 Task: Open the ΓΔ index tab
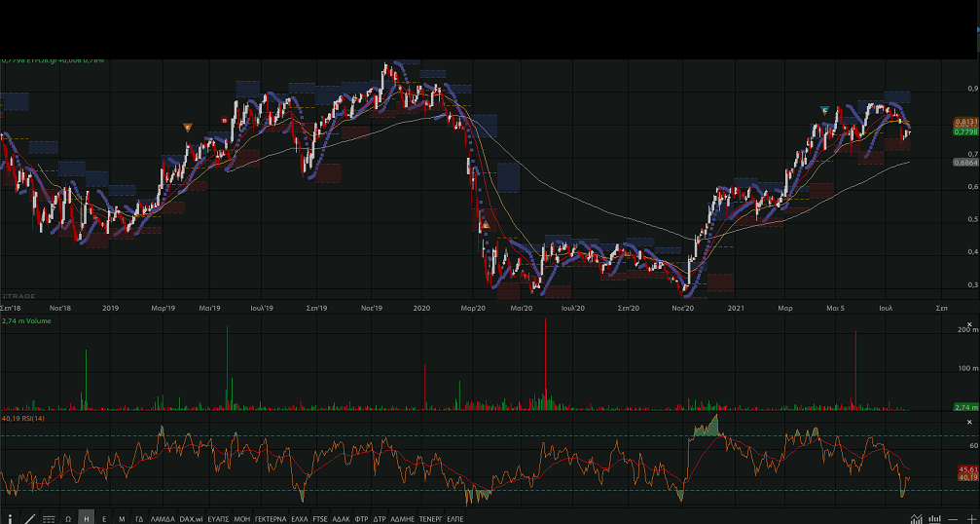[139, 519]
